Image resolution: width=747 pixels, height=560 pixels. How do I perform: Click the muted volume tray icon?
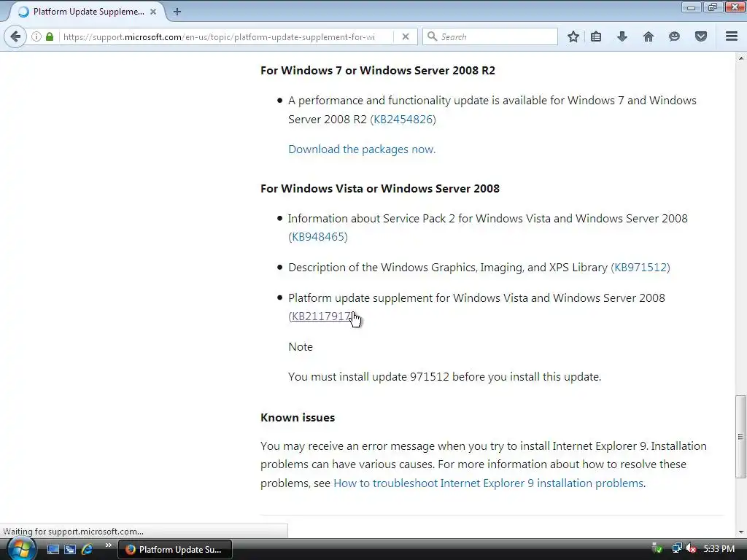coord(691,548)
